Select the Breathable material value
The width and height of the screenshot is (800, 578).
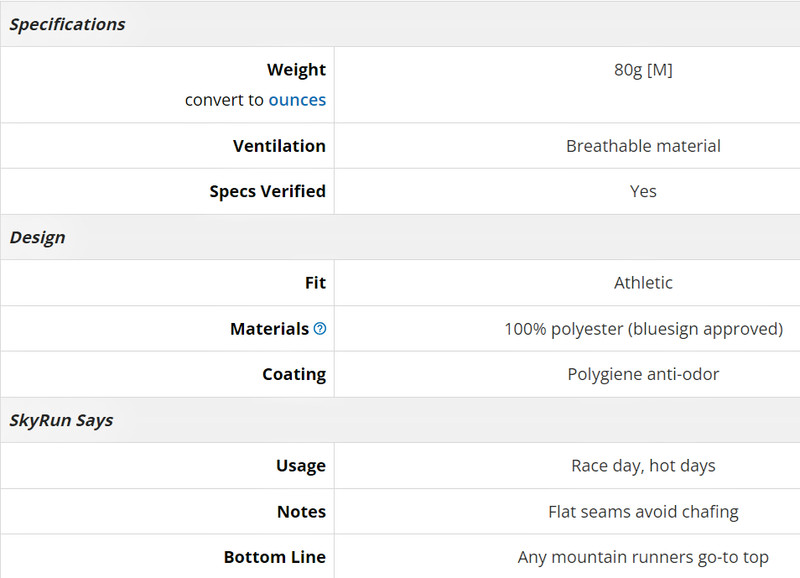(x=643, y=146)
